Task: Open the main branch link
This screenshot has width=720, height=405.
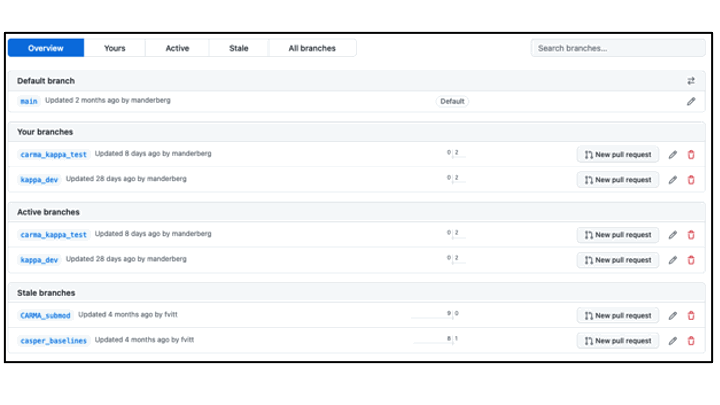Action: tap(29, 102)
